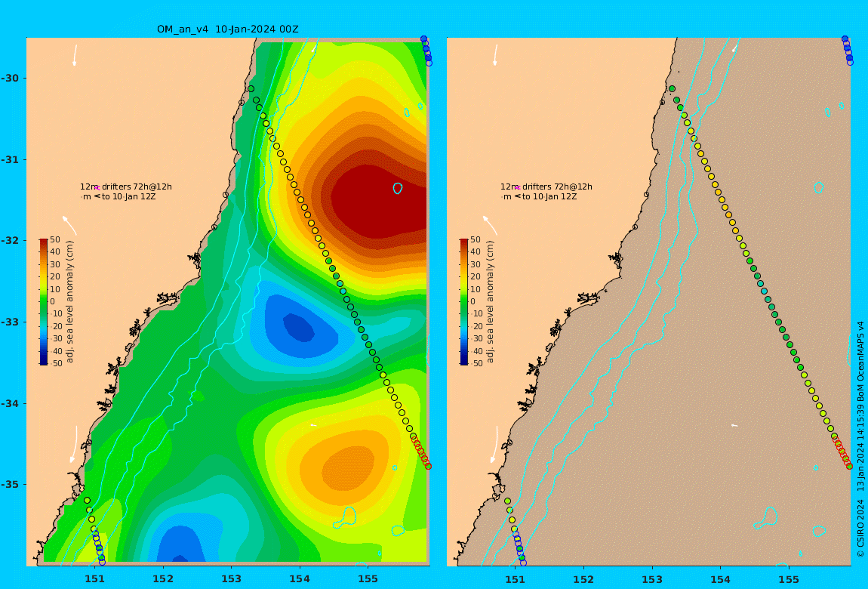Click longitude label 151 under left map

[x=94, y=579]
